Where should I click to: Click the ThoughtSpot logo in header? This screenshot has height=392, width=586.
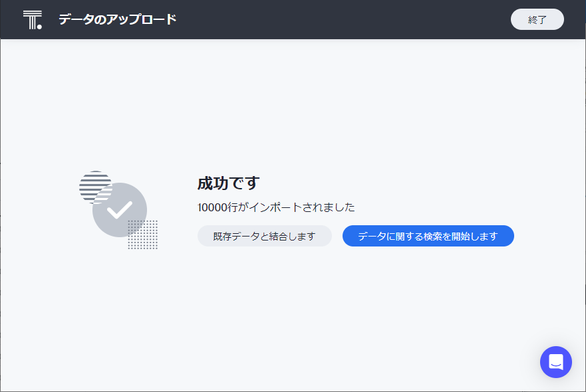32,20
